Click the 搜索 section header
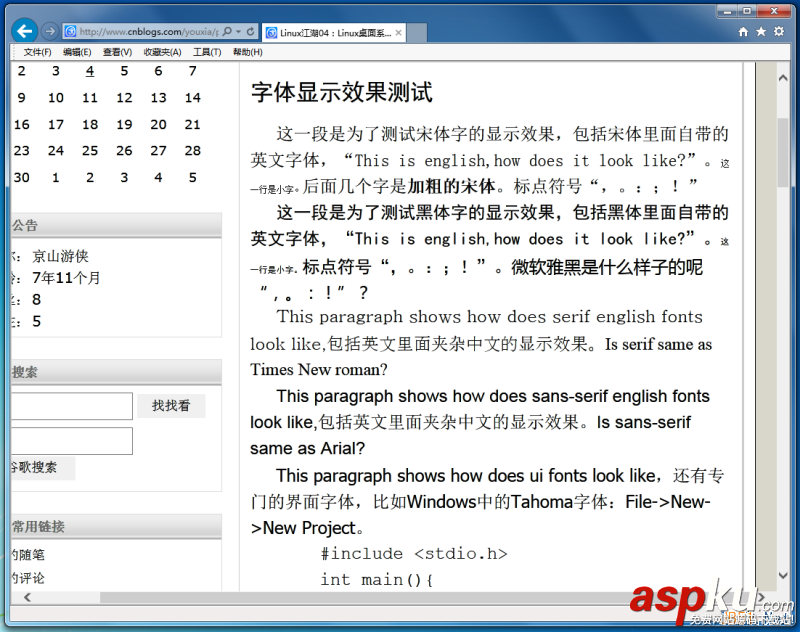 (x=116, y=372)
